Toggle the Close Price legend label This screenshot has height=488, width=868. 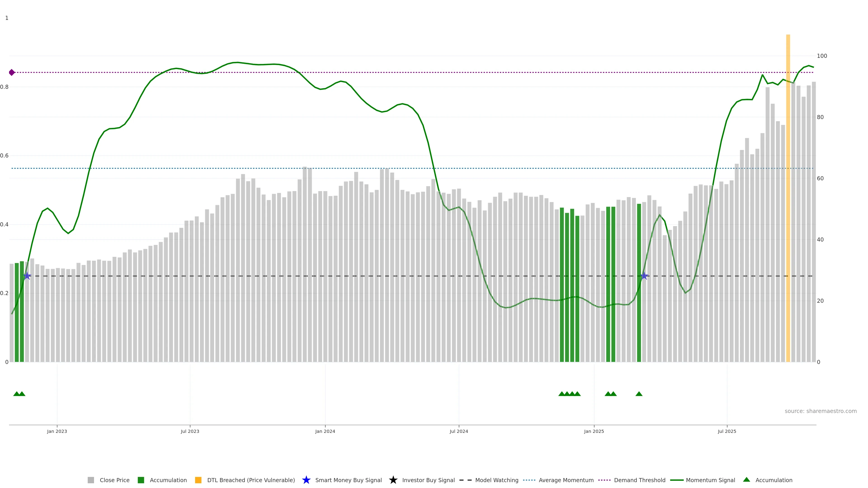pos(115,480)
